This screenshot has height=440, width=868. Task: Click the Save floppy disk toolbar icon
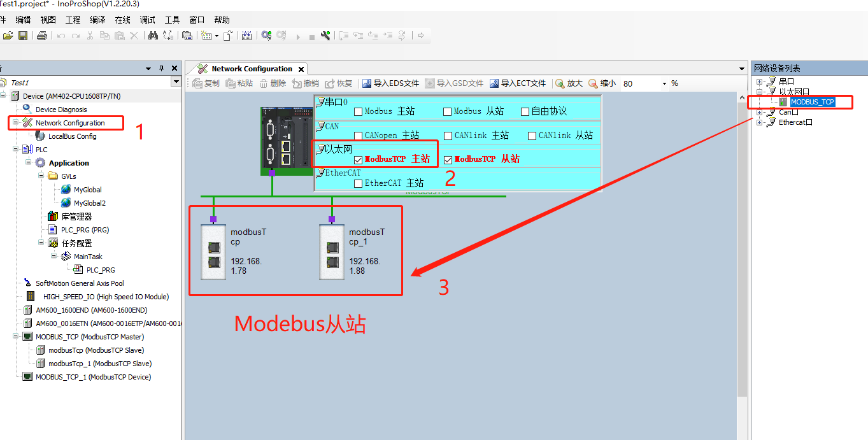point(23,36)
